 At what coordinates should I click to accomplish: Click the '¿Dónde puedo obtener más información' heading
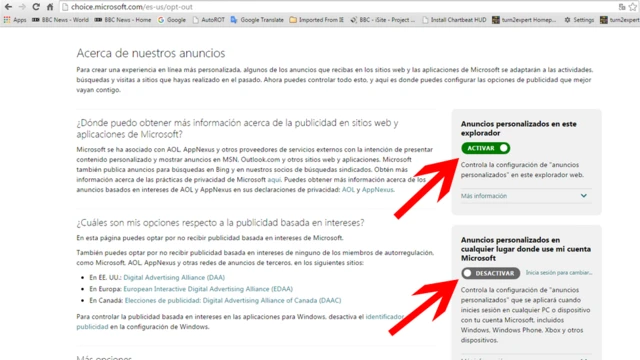(x=237, y=129)
